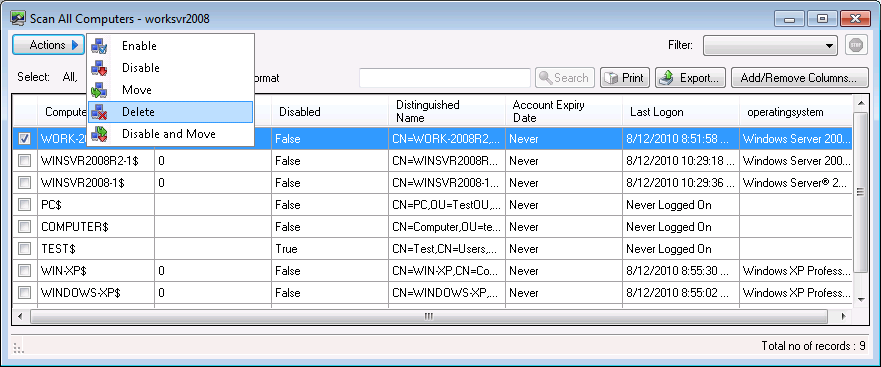
Task: Click the scroll left arrow
Action: [20, 316]
